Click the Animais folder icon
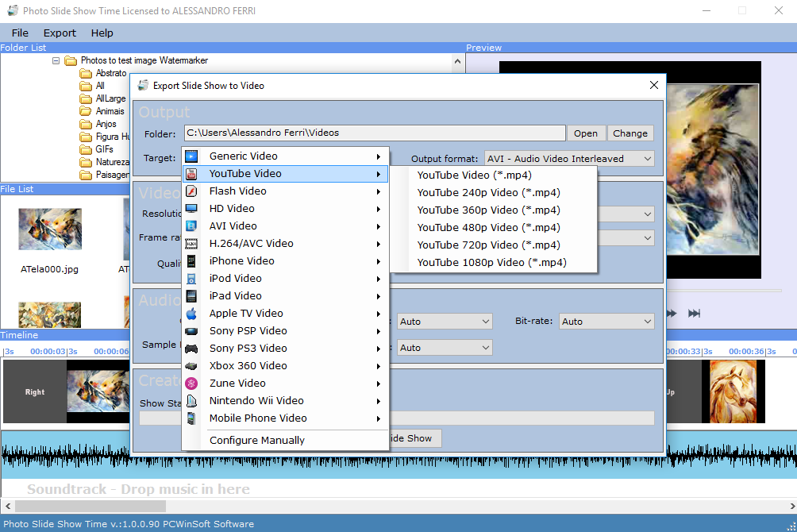 86,111
